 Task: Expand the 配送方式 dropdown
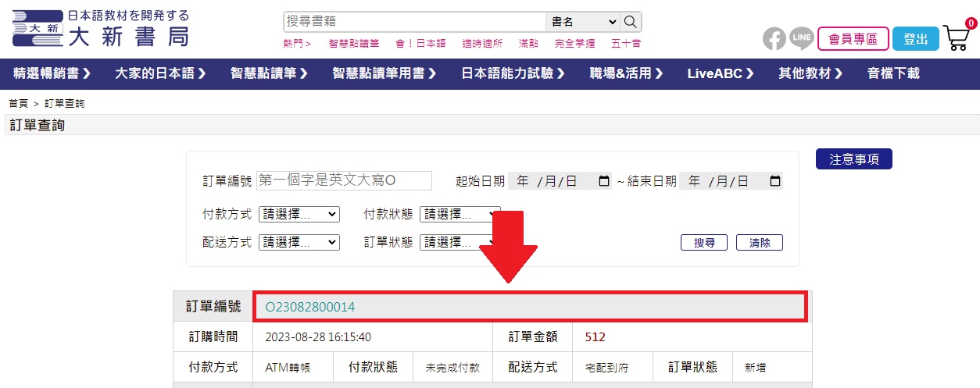pyautogui.click(x=299, y=242)
